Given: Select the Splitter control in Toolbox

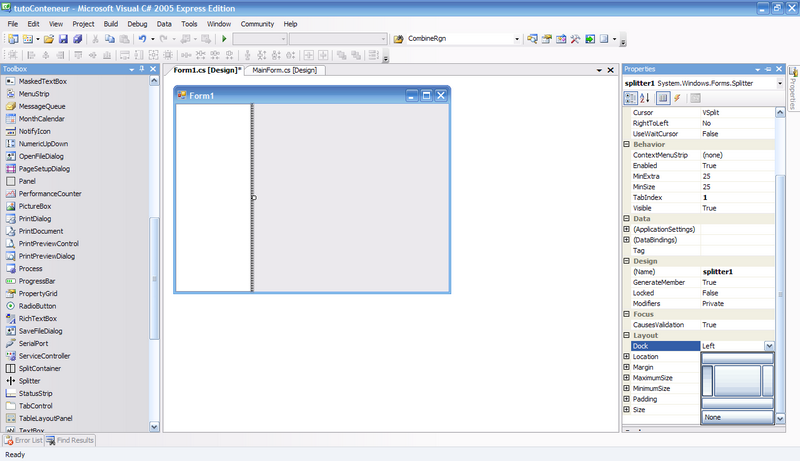Looking at the screenshot, I should (x=29, y=381).
